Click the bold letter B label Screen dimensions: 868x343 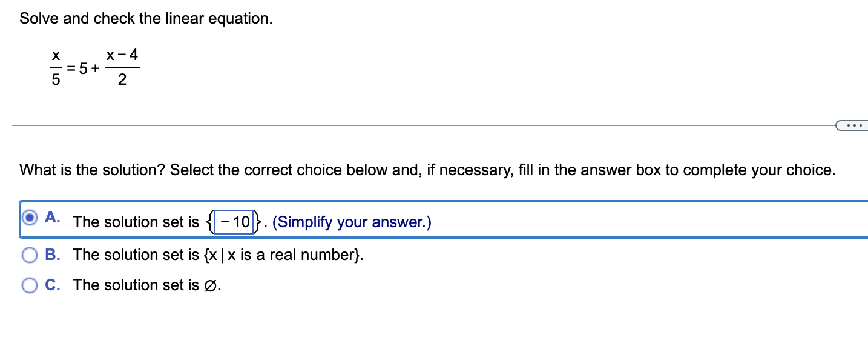click(x=52, y=255)
